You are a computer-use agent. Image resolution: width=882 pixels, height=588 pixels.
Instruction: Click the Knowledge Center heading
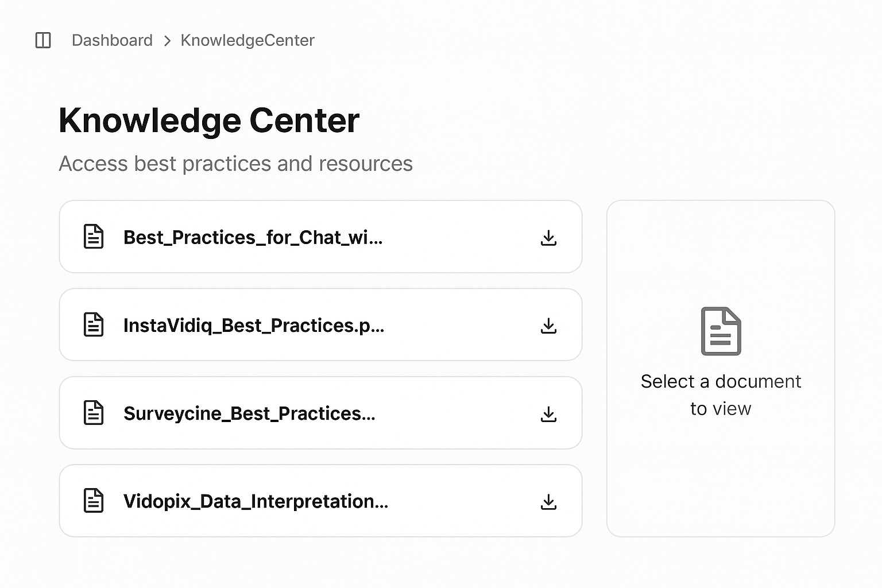pos(209,121)
